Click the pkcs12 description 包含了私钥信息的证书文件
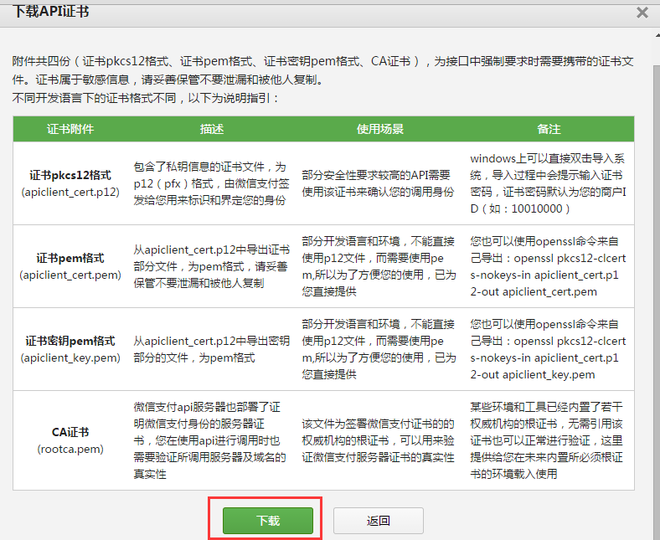The height and width of the screenshot is (540, 660). point(211,184)
